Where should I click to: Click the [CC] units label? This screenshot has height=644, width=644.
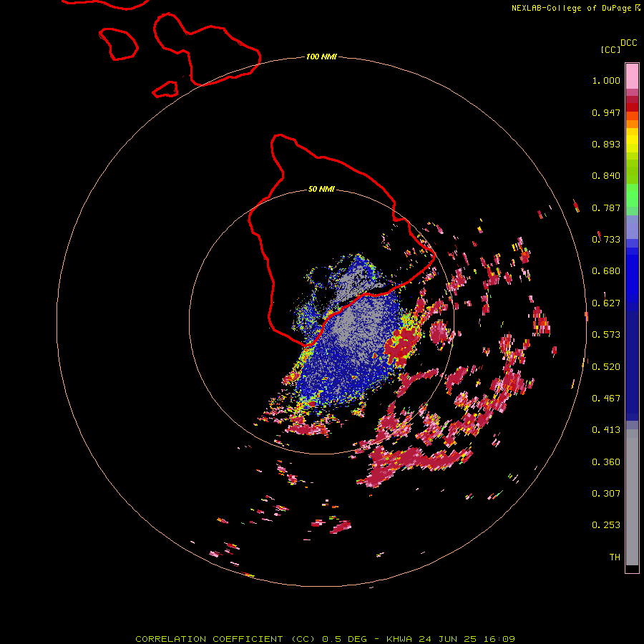[x=610, y=49]
